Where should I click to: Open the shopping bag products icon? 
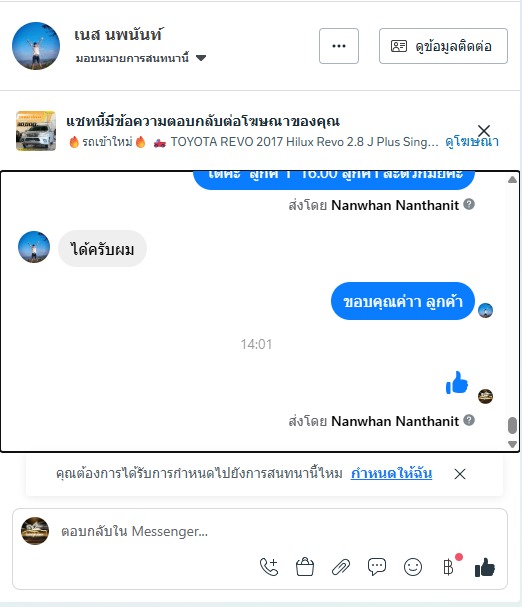pyautogui.click(x=305, y=567)
